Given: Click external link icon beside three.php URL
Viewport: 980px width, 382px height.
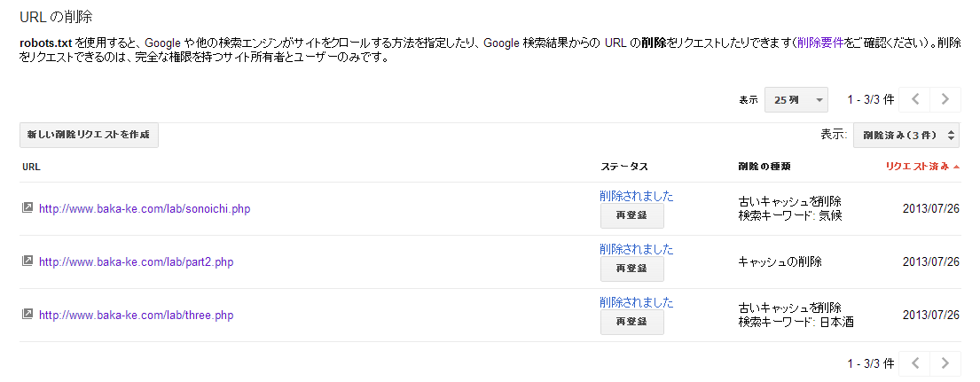Looking at the screenshot, I should point(27,315).
